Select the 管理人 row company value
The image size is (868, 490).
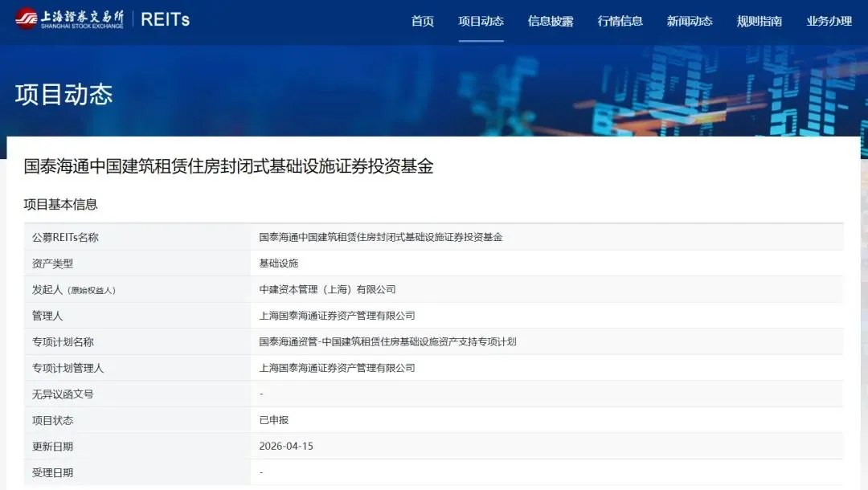[x=337, y=316]
